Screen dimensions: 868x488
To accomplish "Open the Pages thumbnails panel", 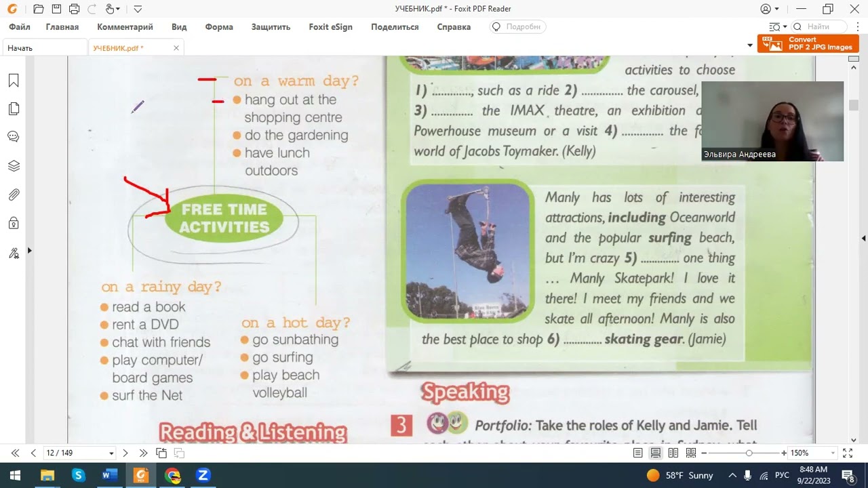I will pyautogui.click(x=14, y=109).
